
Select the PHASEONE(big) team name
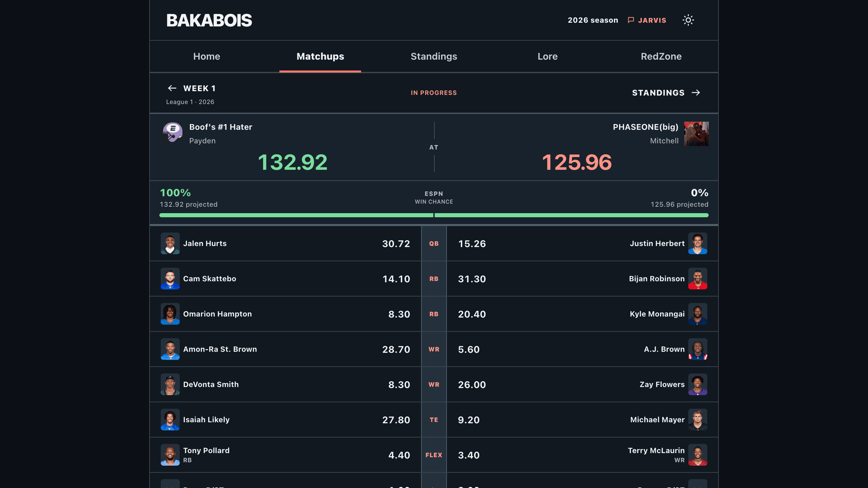(x=646, y=127)
